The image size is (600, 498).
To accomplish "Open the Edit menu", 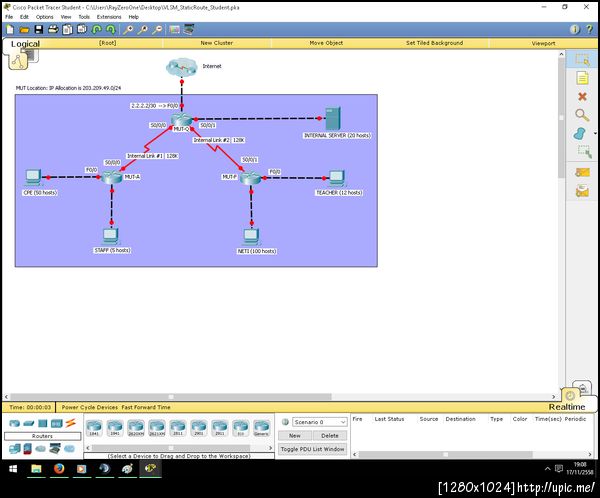I will tap(24, 17).
